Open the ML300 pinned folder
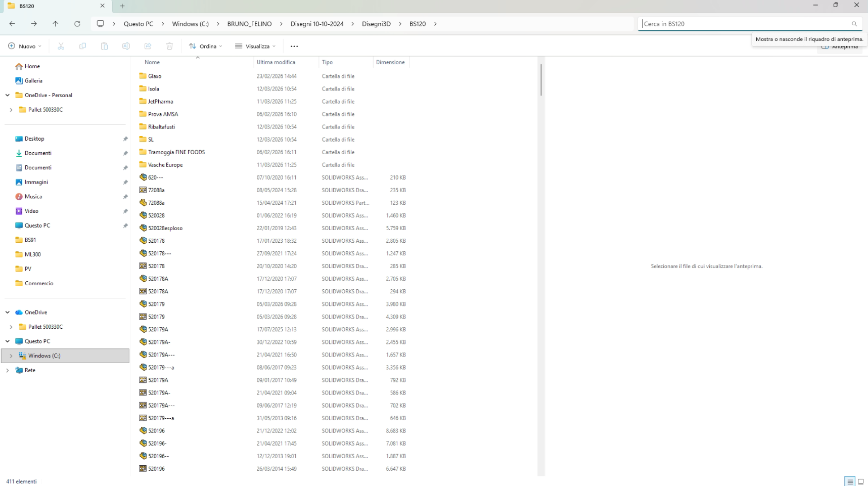 (x=32, y=254)
